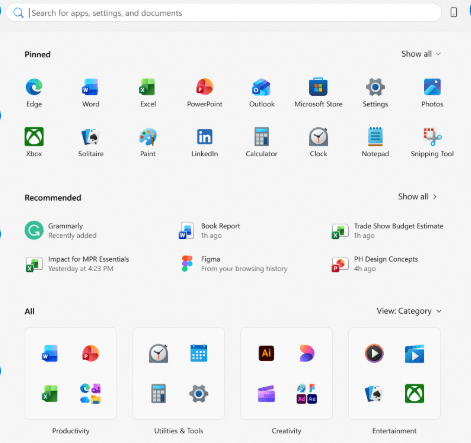
Task: Open the Creativity category group
Action: [x=286, y=373]
